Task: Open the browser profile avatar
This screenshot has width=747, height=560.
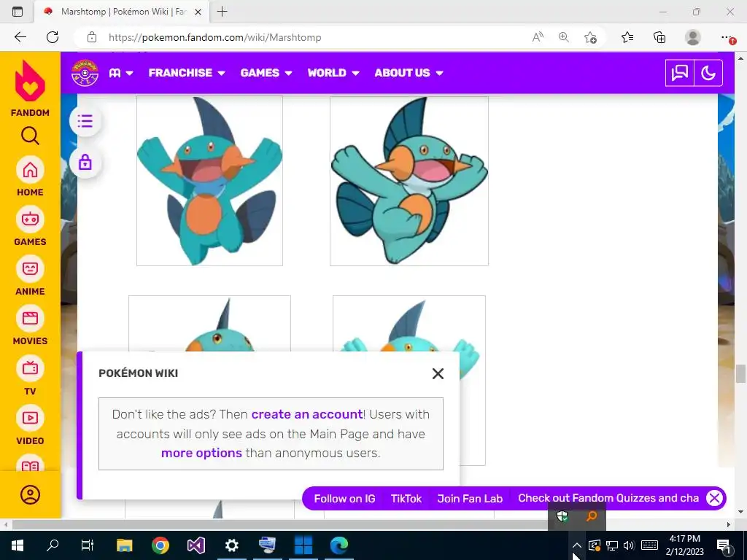Action: pyautogui.click(x=693, y=37)
